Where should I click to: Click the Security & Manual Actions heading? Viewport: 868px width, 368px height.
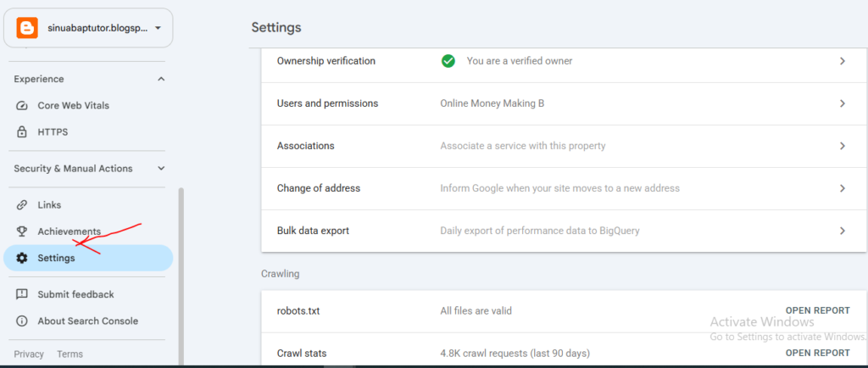73,168
